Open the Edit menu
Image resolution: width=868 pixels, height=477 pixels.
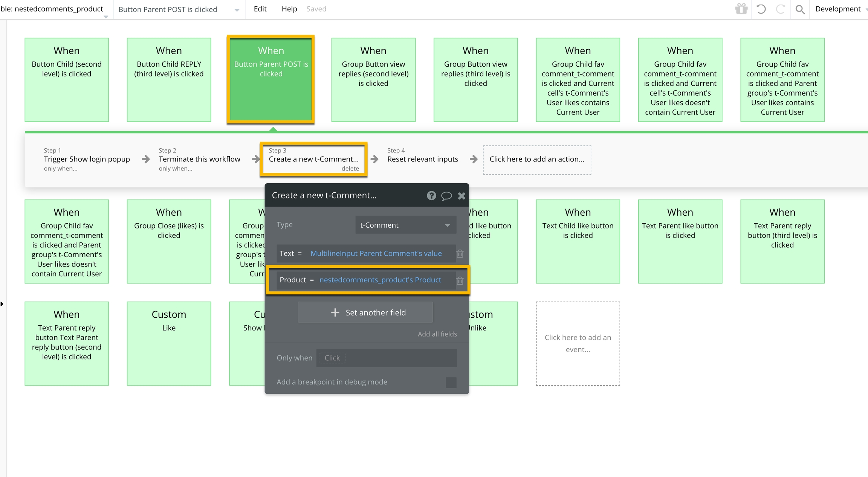pos(260,9)
